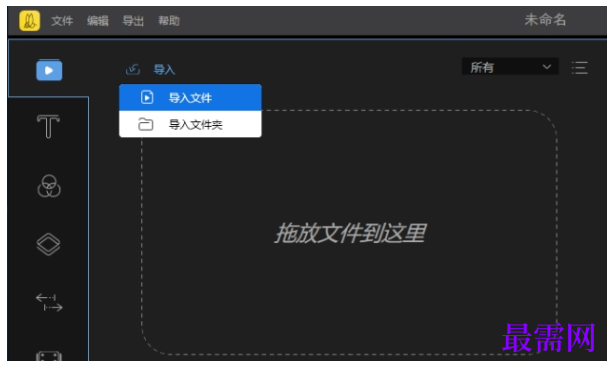614x369 pixels.
Task: Open the 帮助 menu
Action: click(x=169, y=21)
